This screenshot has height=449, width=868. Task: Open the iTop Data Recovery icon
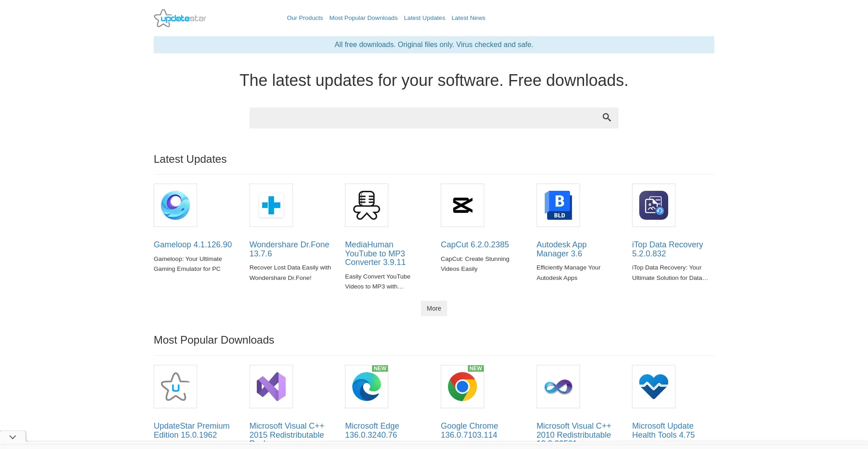click(x=654, y=205)
